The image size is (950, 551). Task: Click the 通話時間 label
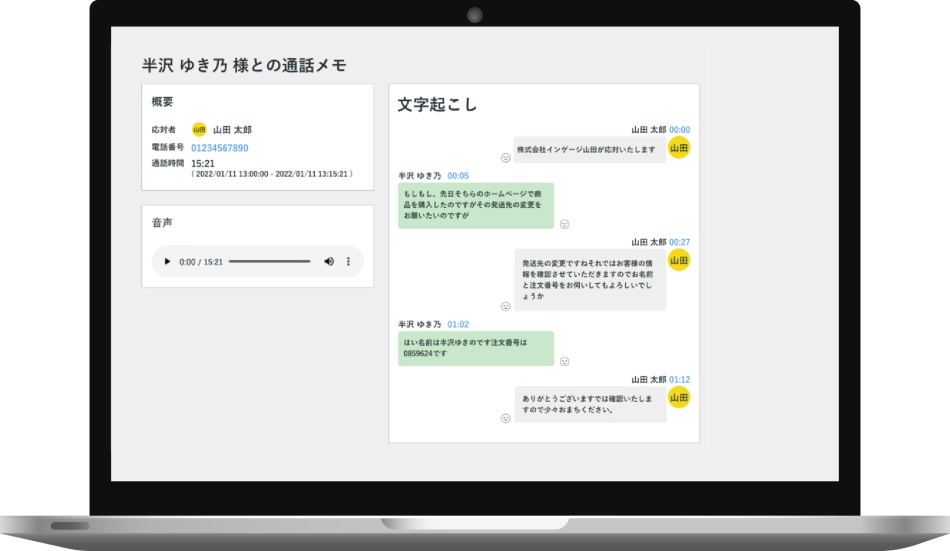point(168,163)
